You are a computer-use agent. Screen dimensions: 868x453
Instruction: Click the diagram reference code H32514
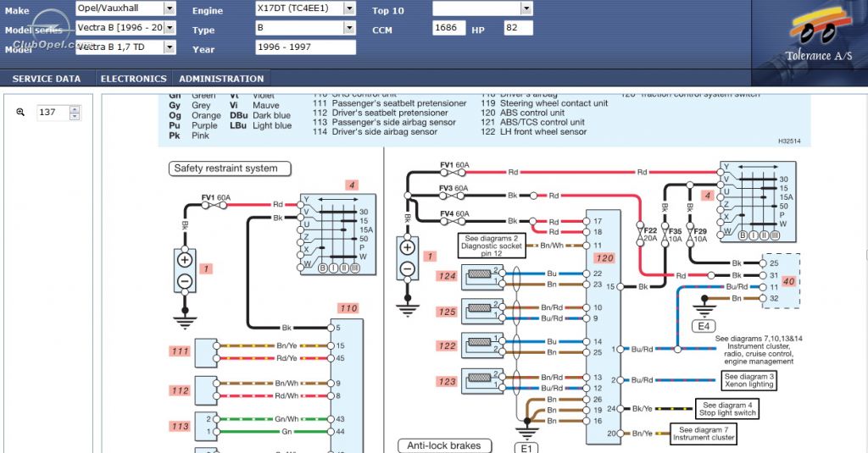[789, 141]
